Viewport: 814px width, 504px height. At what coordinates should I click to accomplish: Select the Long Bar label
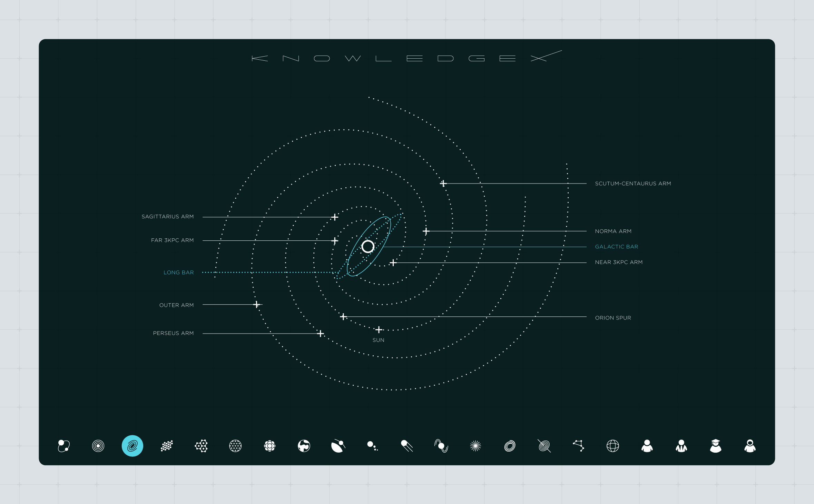pos(178,273)
